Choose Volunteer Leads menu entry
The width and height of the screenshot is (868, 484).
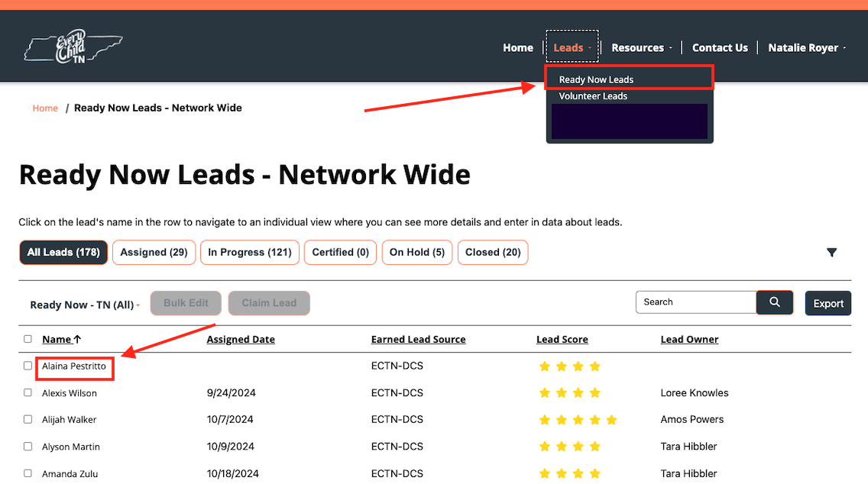point(593,96)
